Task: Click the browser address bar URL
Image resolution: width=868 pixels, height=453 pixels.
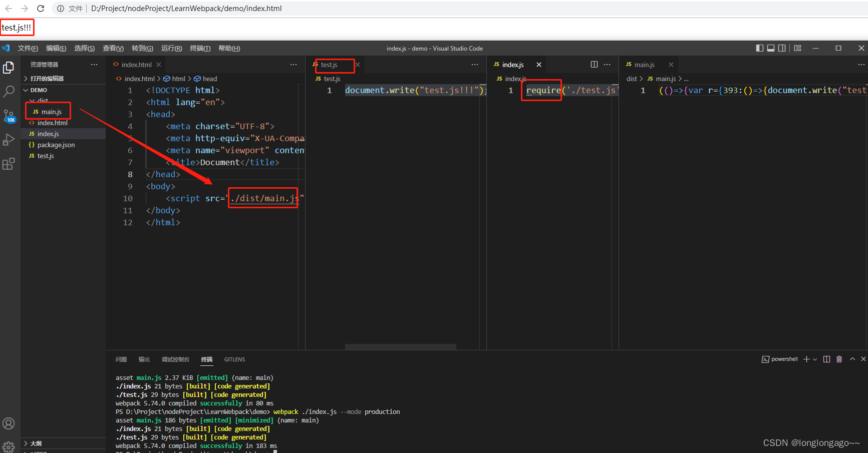Action: tap(186, 9)
